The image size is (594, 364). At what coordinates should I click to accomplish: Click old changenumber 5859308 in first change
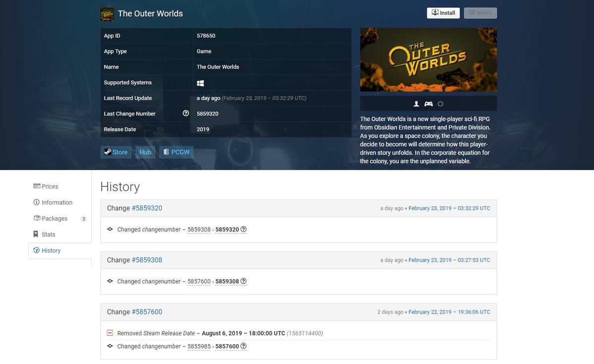pos(199,229)
